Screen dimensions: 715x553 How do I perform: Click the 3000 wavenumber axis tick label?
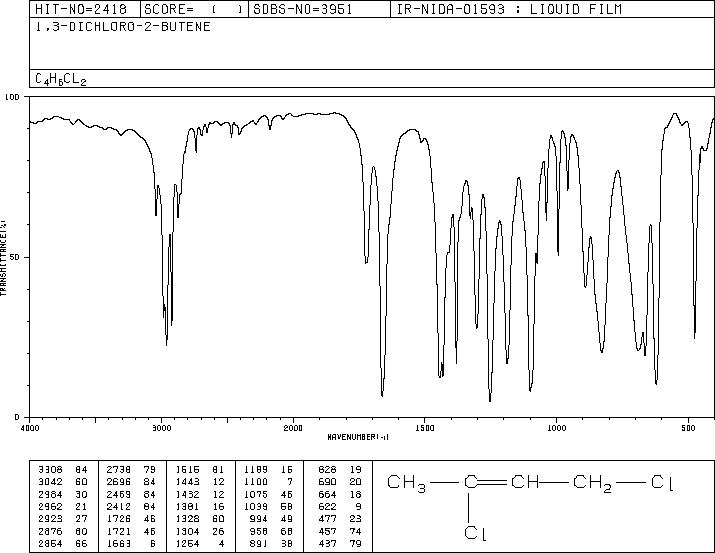(161, 428)
